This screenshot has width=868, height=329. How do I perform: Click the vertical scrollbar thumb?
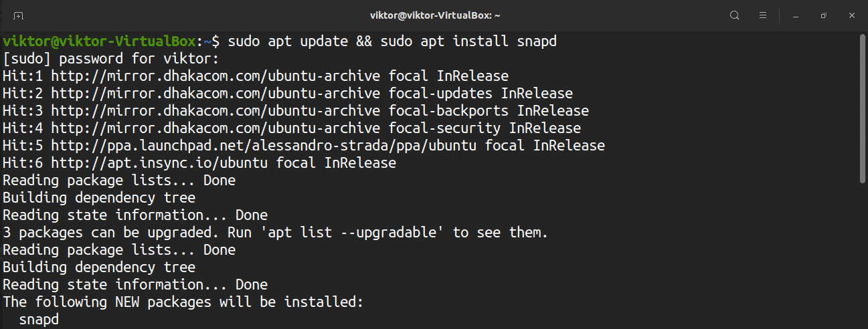(x=863, y=107)
